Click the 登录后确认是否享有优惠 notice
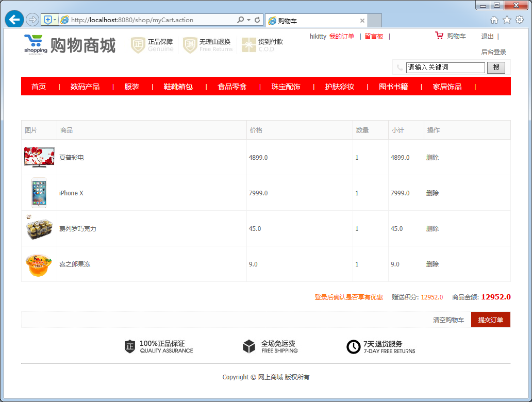This screenshot has height=402, width=532. [x=349, y=297]
